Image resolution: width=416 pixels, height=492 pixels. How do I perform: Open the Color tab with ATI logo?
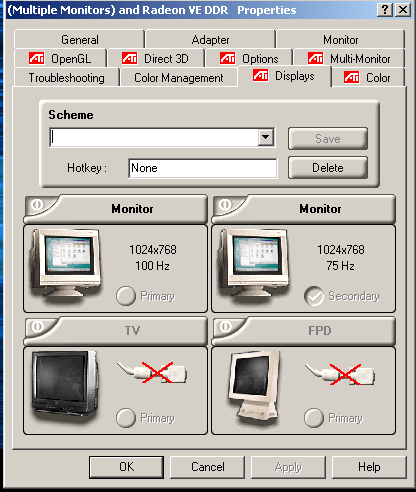[x=368, y=78]
